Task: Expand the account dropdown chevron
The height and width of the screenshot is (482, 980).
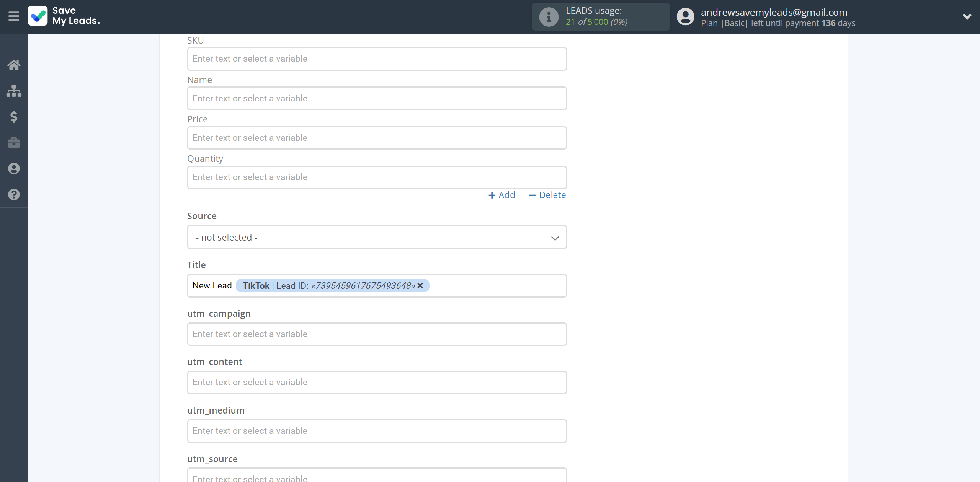Action: 967,17
